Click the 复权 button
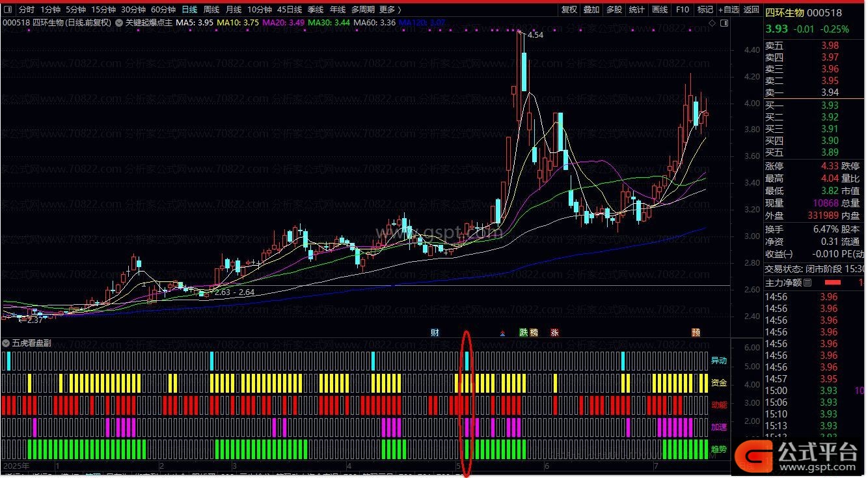 tap(569, 10)
